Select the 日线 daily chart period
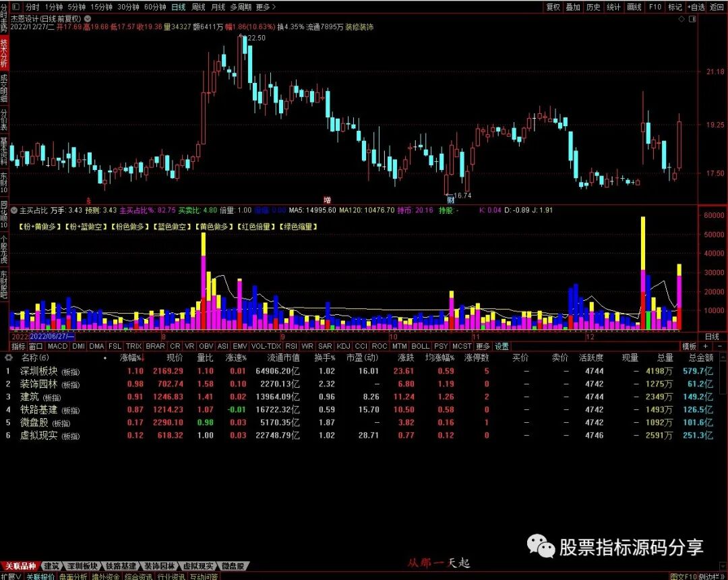728x580 pixels. click(178, 7)
